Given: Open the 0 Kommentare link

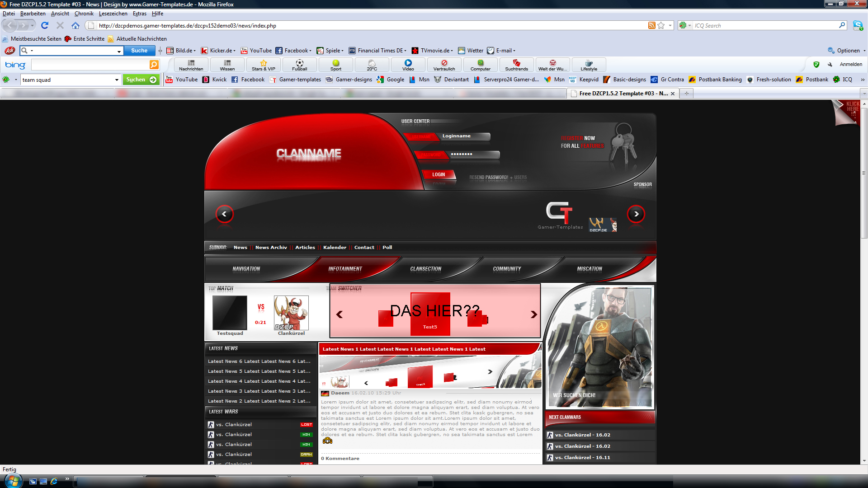Looking at the screenshot, I should click(x=340, y=459).
